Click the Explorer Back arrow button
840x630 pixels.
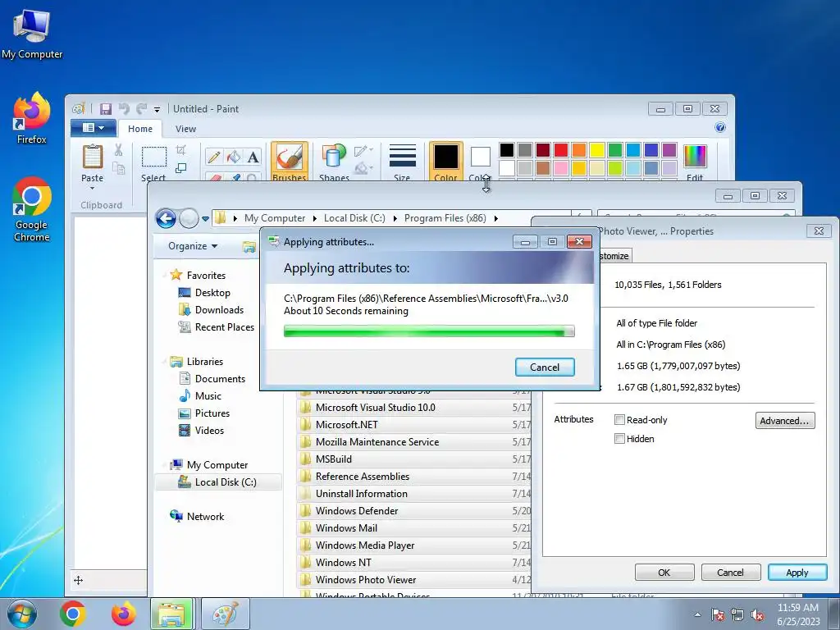pos(166,218)
